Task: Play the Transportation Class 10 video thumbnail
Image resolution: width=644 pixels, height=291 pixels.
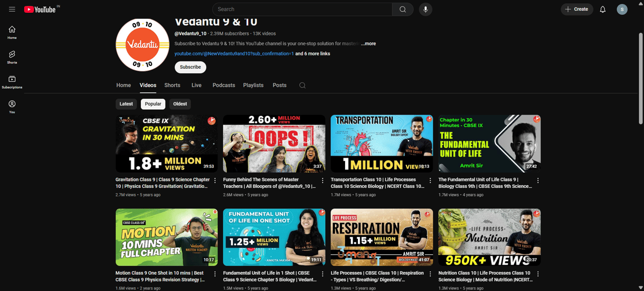Action: 382,143
